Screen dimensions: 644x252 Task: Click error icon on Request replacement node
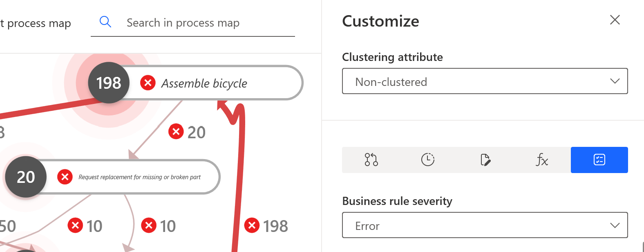[65, 177]
